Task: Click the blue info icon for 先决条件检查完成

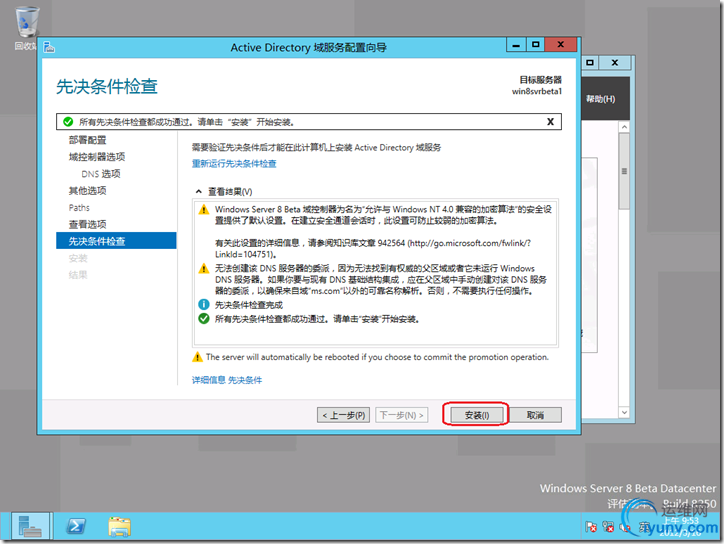Action: tap(204, 304)
